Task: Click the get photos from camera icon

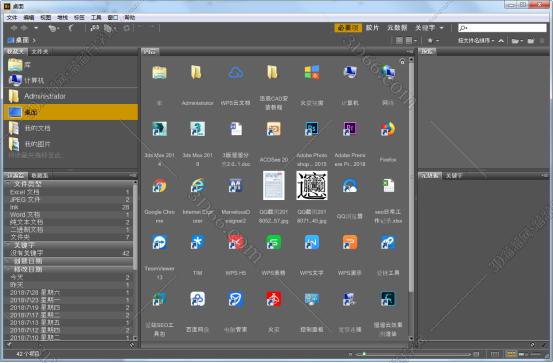Action: click(x=95, y=28)
